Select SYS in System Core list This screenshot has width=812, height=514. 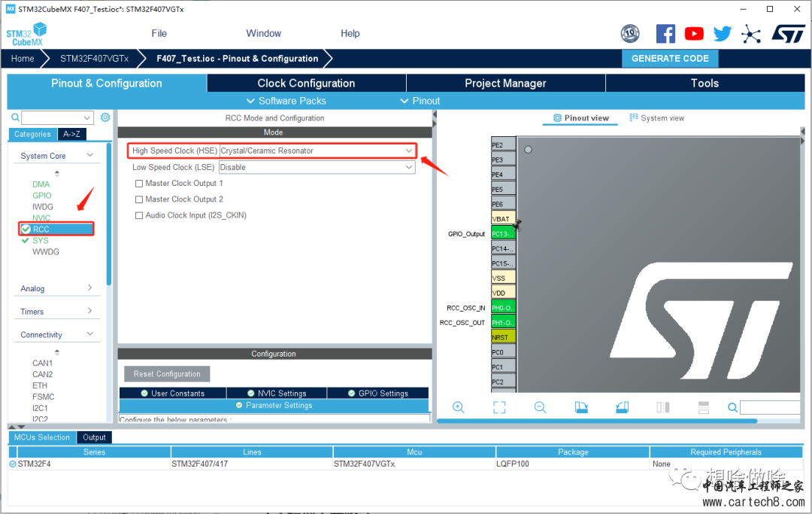click(x=41, y=240)
